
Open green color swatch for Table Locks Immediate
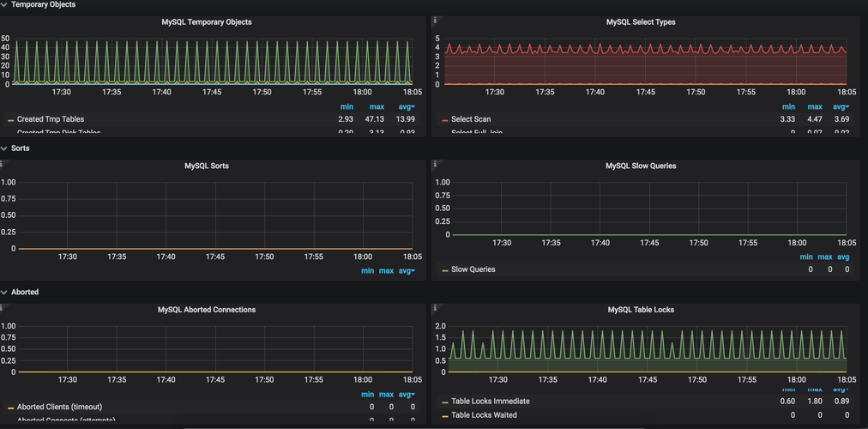(x=445, y=402)
